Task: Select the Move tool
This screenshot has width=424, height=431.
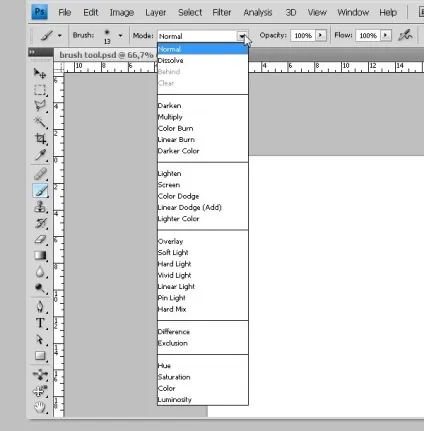Action: 40,73
